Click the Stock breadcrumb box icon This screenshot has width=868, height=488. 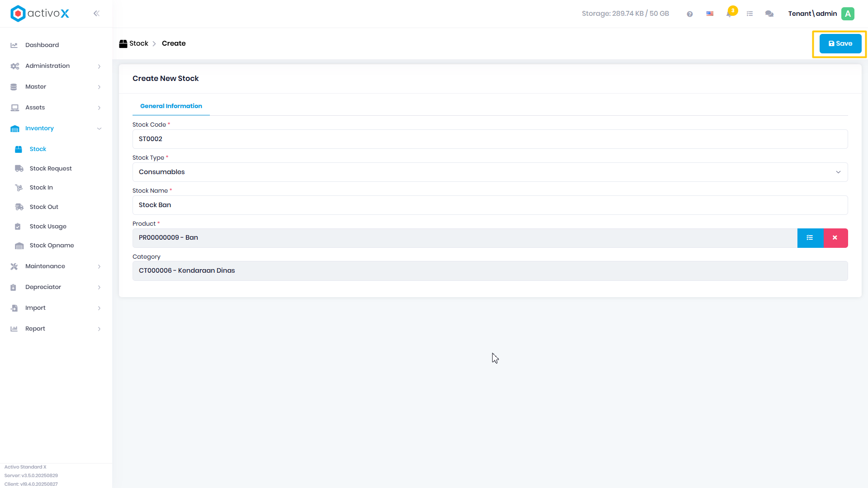pos(123,44)
